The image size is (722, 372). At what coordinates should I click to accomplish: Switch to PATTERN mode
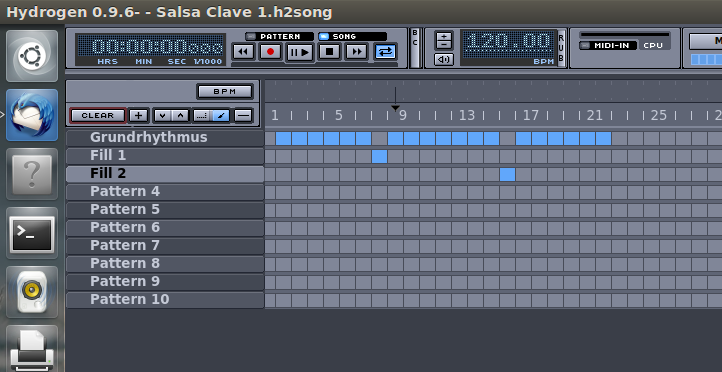(x=279, y=36)
